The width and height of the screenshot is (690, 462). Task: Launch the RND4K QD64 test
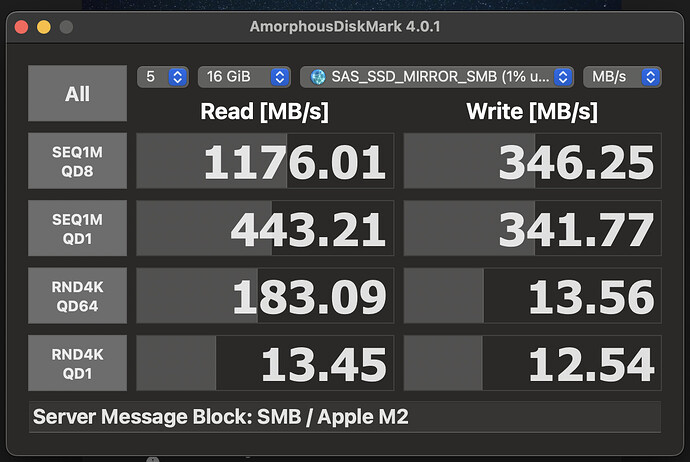click(77, 297)
